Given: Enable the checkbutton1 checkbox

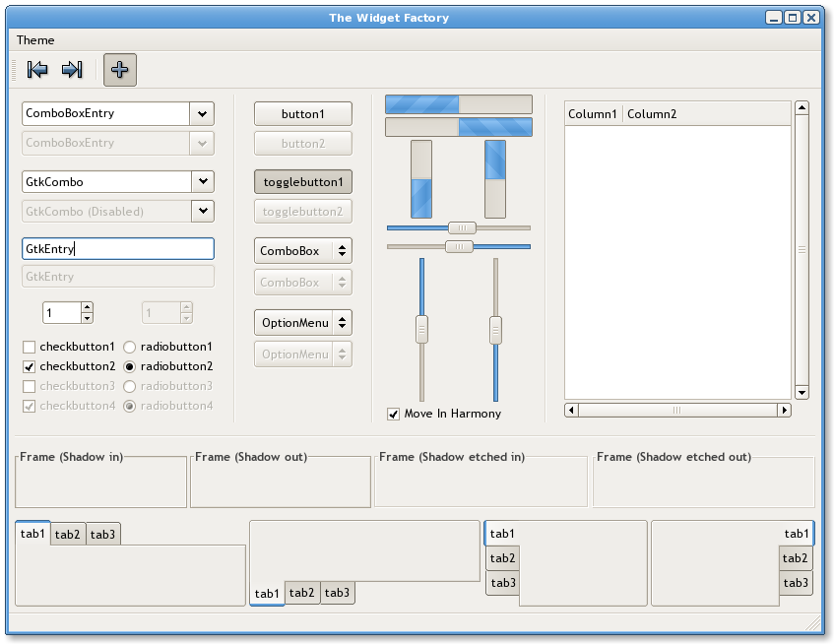Looking at the screenshot, I should [x=28, y=347].
